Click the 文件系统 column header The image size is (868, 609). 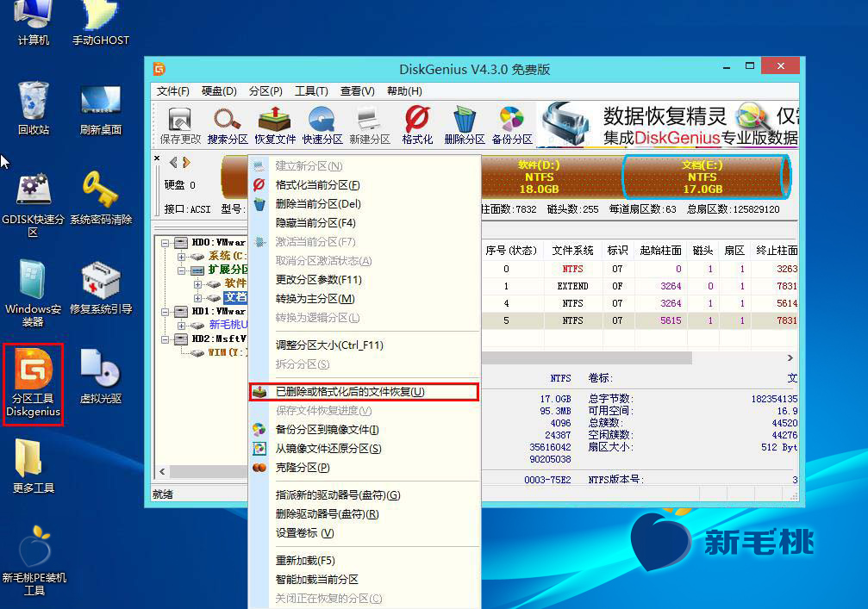tap(572, 251)
